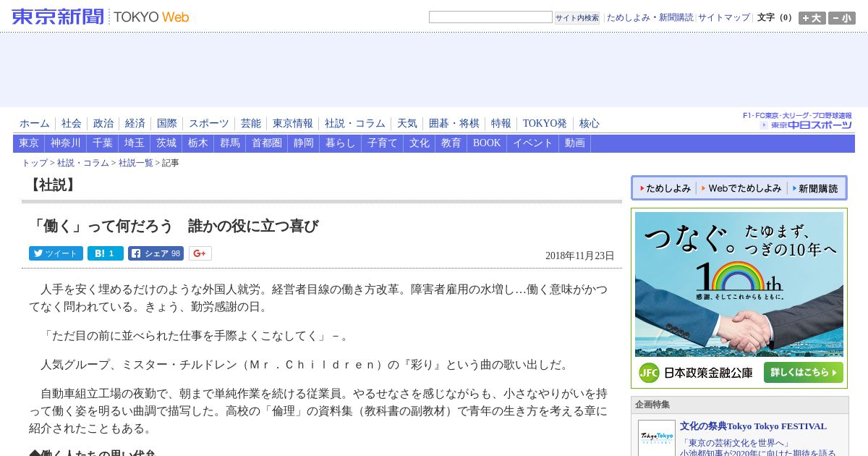Viewport: 868px width, 456px height.
Task: Focus the site search input field
Action: [x=490, y=17]
